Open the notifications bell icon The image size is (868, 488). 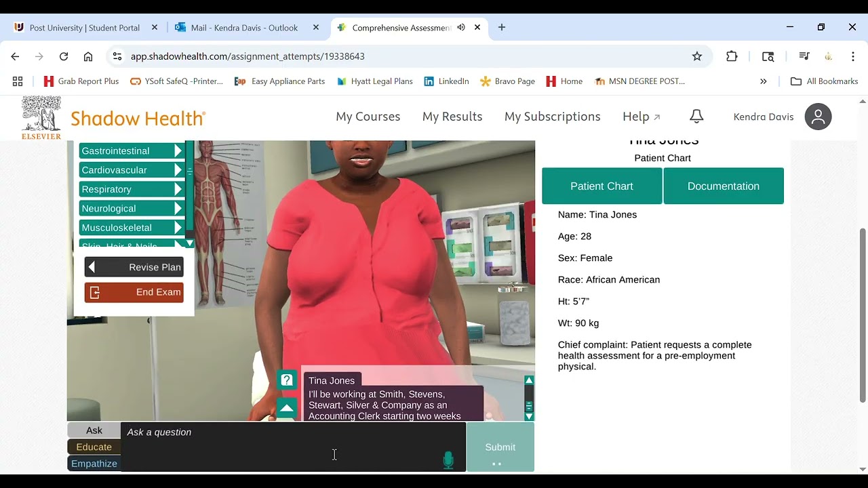(x=696, y=117)
